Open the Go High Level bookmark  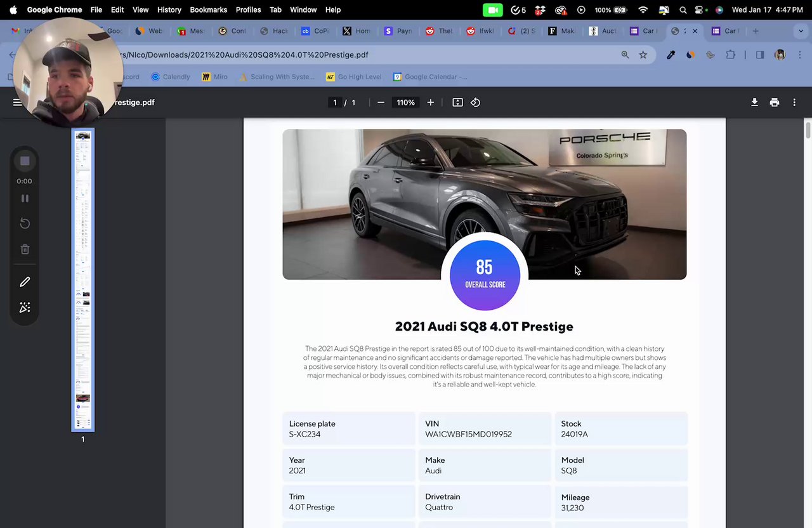coord(353,77)
